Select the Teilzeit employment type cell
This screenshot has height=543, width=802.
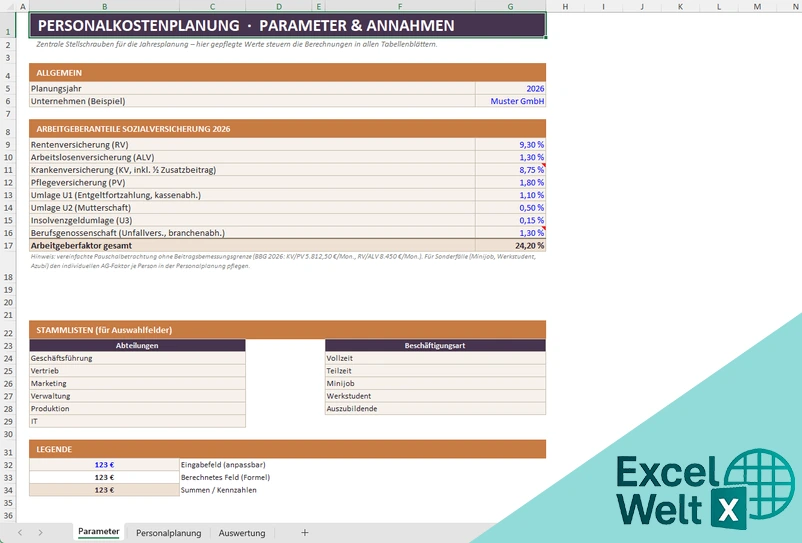435,371
